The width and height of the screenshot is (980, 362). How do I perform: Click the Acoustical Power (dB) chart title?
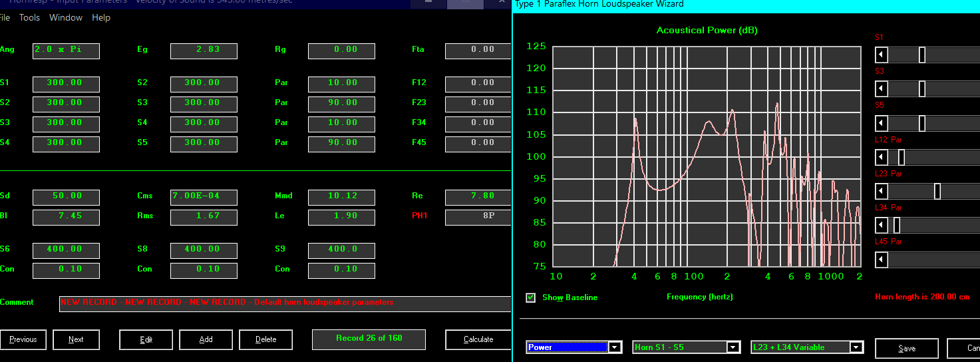(x=707, y=31)
